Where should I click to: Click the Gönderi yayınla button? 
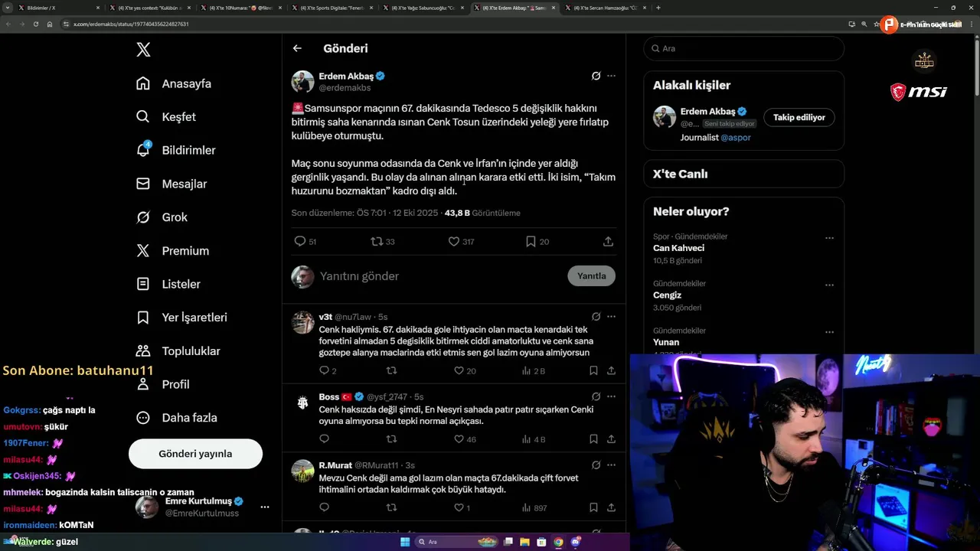(195, 454)
